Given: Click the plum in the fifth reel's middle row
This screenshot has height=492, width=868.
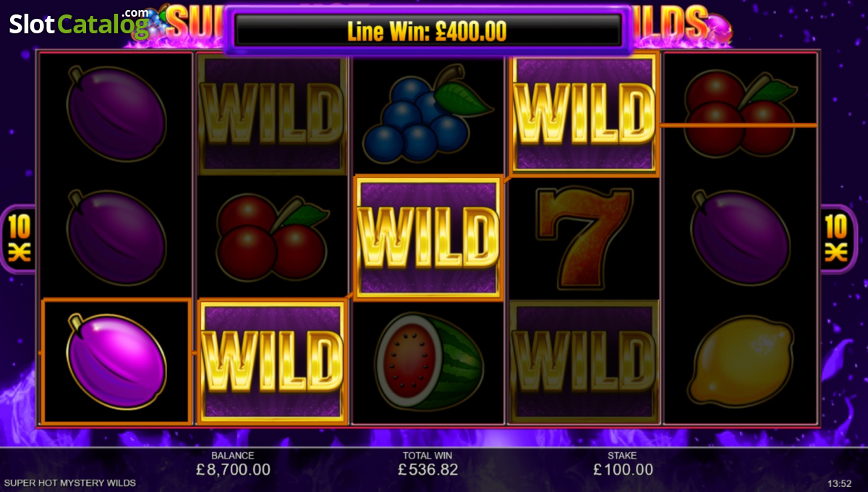Looking at the screenshot, I should click(741, 238).
